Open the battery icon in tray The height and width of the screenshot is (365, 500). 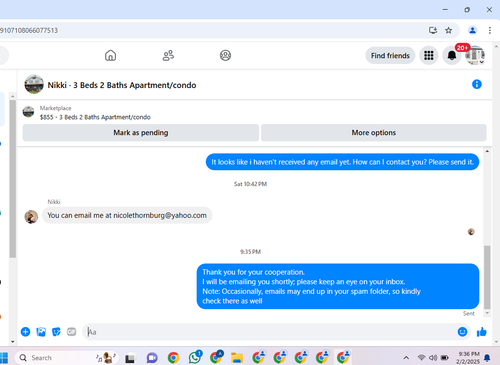coord(445,358)
